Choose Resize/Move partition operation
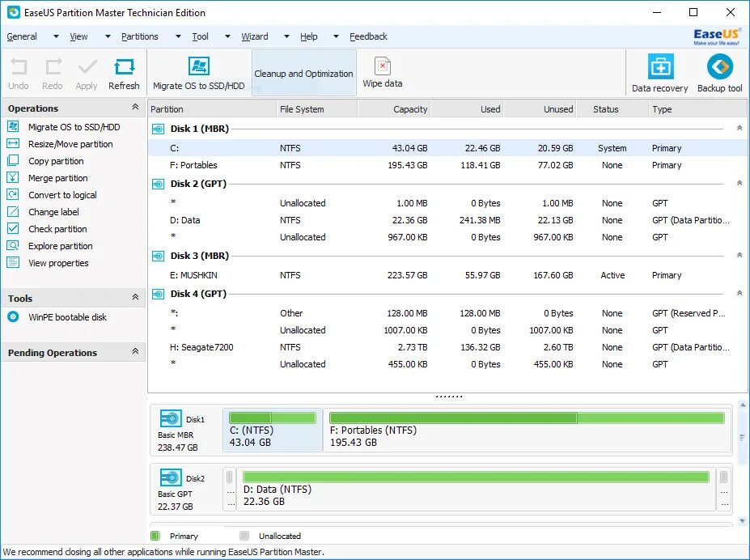 70,144
